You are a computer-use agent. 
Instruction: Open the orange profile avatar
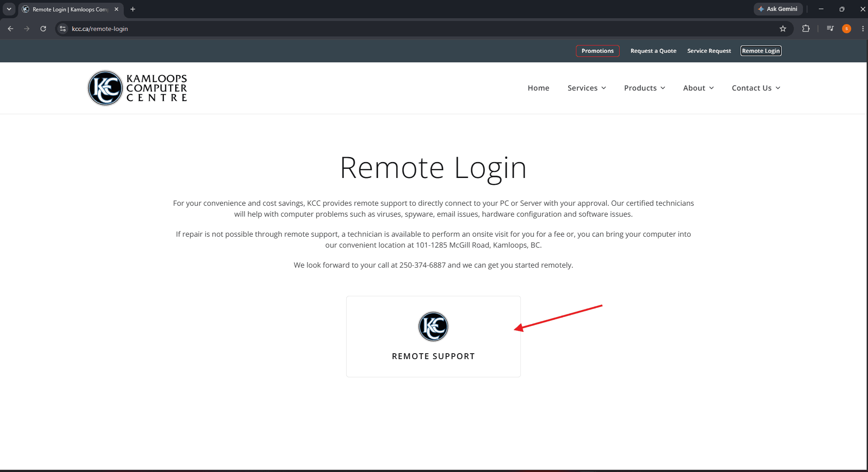coord(847,29)
